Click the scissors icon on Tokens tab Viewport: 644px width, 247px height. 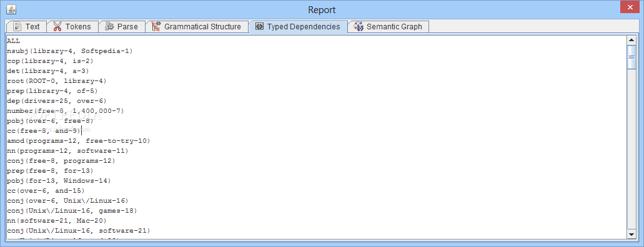57,27
